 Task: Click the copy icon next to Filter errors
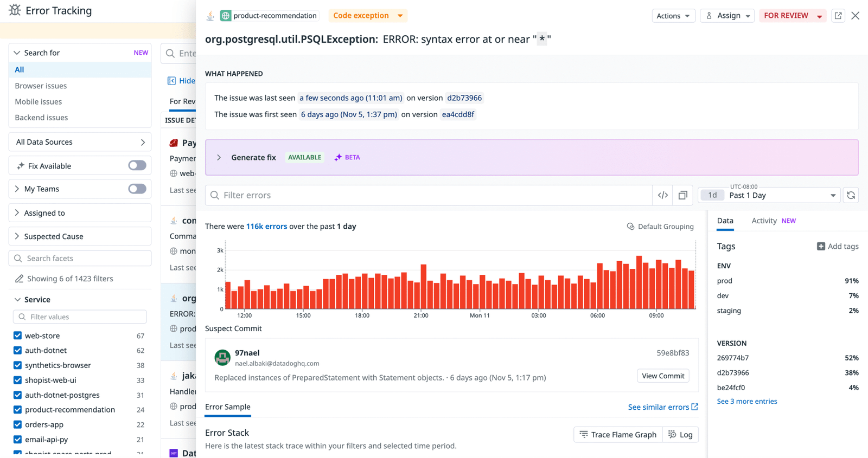pos(682,195)
